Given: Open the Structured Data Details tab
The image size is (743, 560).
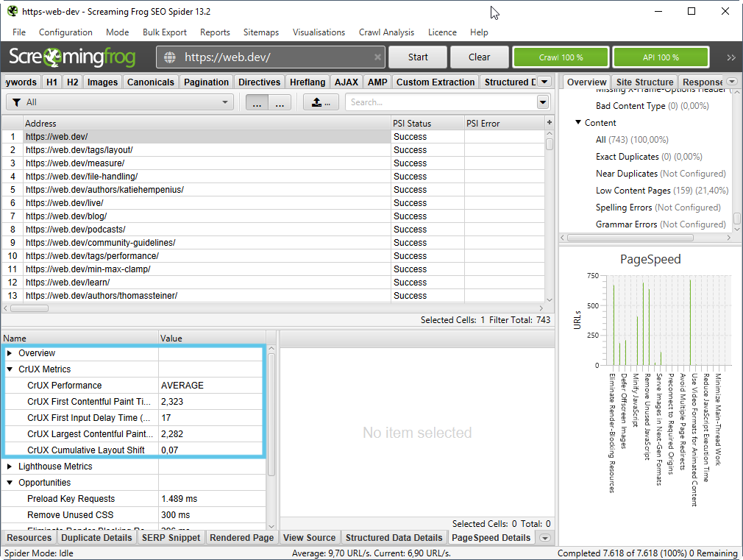Looking at the screenshot, I should click(x=394, y=538).
